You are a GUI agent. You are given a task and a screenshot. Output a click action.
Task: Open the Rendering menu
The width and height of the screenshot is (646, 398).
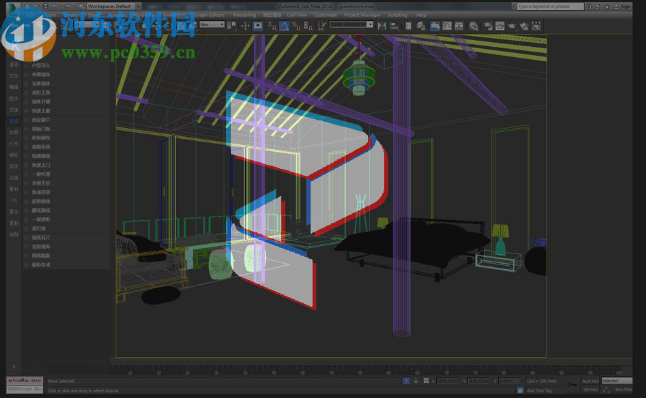(x=244, y=15)
